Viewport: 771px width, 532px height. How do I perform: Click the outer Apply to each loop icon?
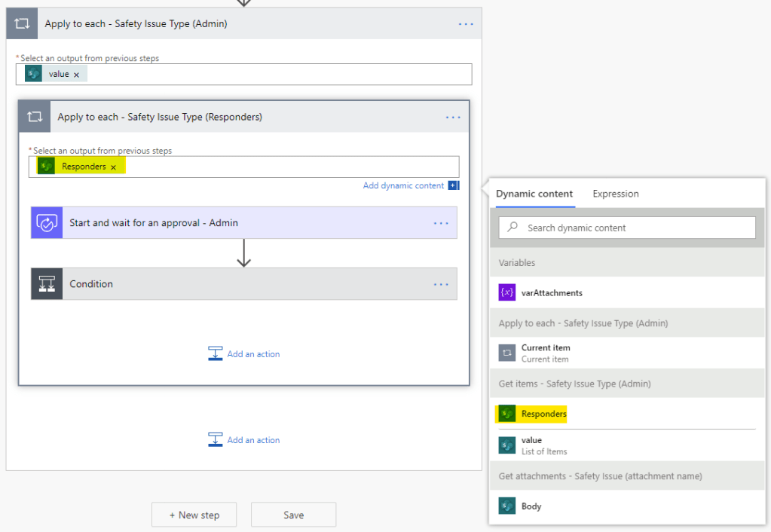[22, 23]
